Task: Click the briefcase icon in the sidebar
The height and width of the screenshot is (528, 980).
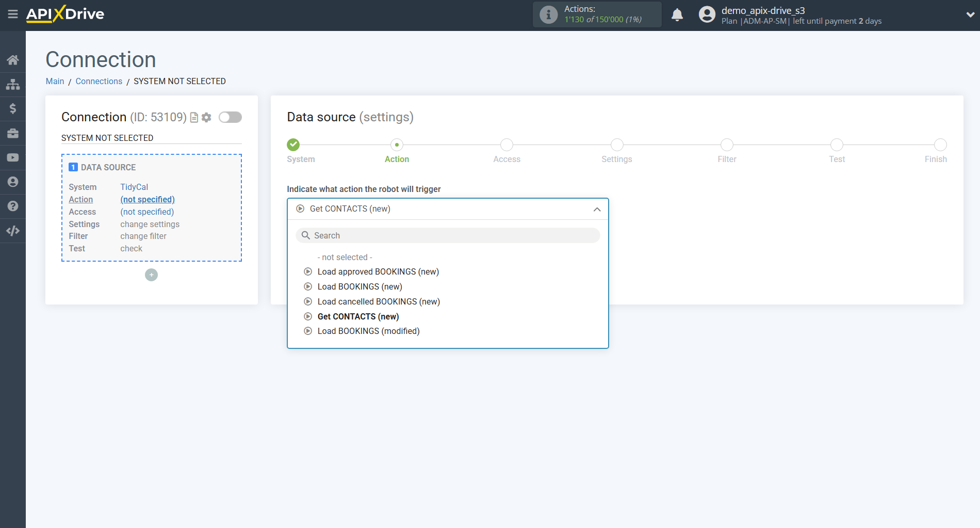Action: click(13, 133)
